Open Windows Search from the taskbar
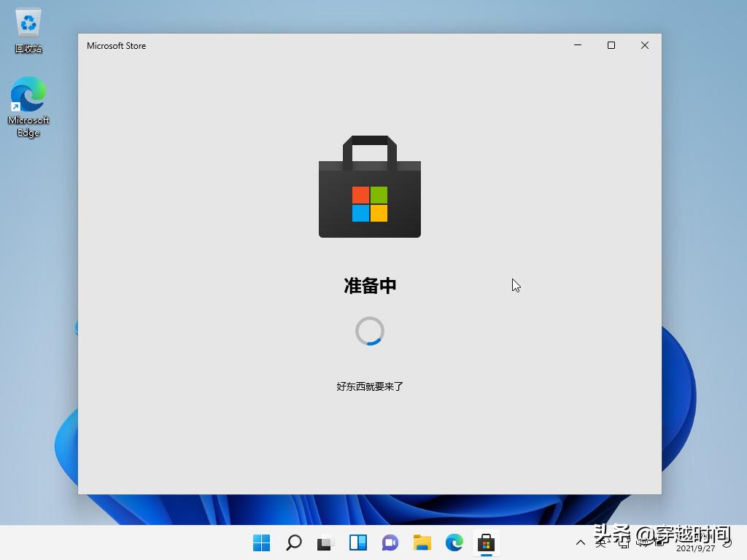 tap(293, 542)
